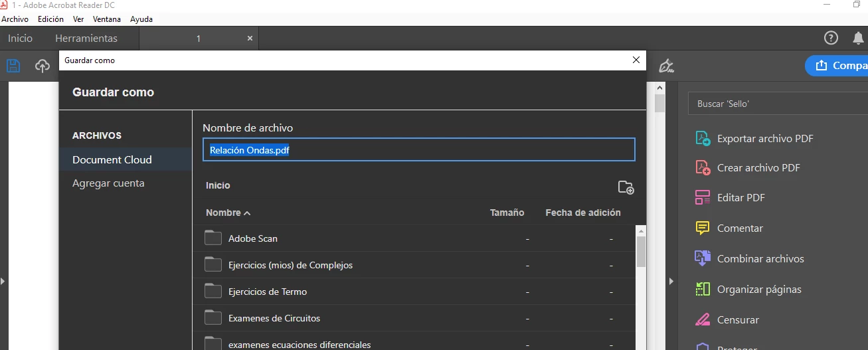The height and width of the screenshot is (350, 868).
Task: Open the Ventana menu
Action: point(107,19)
